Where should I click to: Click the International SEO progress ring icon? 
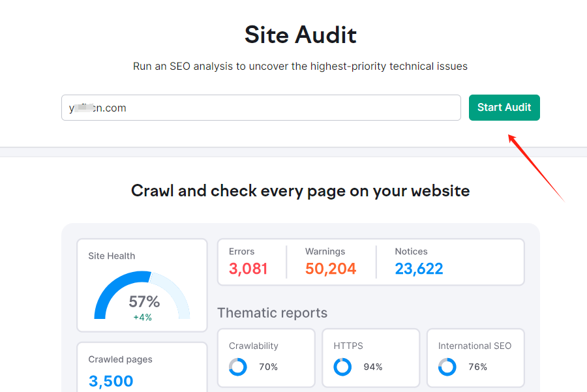(447, 367)
